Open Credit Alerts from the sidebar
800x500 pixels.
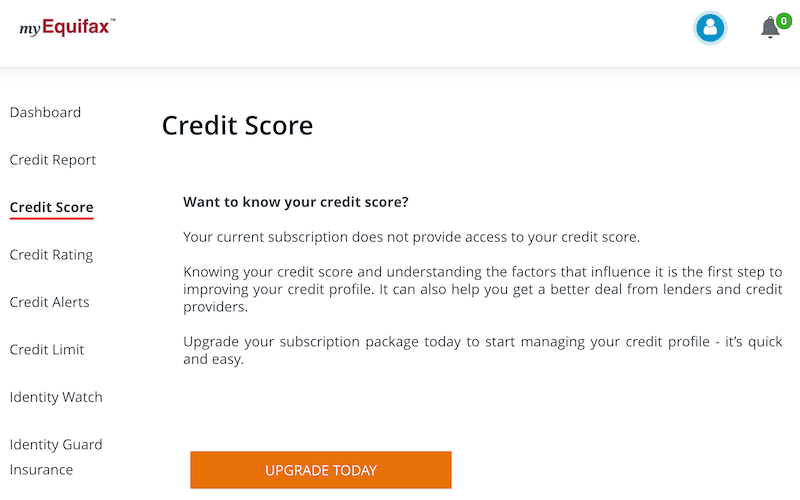point(50,302)
